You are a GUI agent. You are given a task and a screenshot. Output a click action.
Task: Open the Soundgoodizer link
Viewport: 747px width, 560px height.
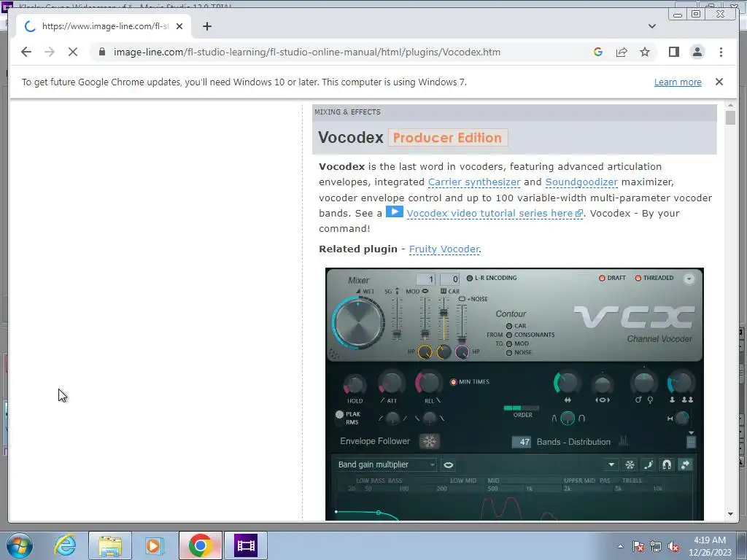click(581, 182)
